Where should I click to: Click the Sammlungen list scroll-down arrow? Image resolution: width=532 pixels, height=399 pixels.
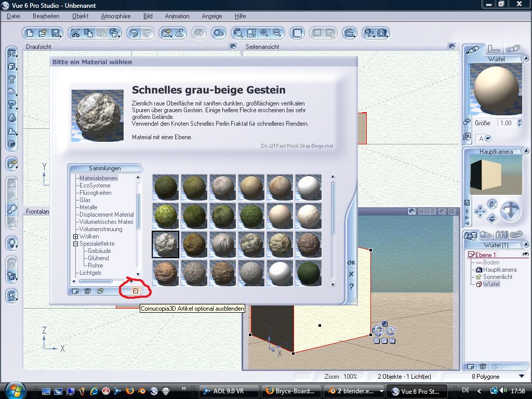(138, 274)
